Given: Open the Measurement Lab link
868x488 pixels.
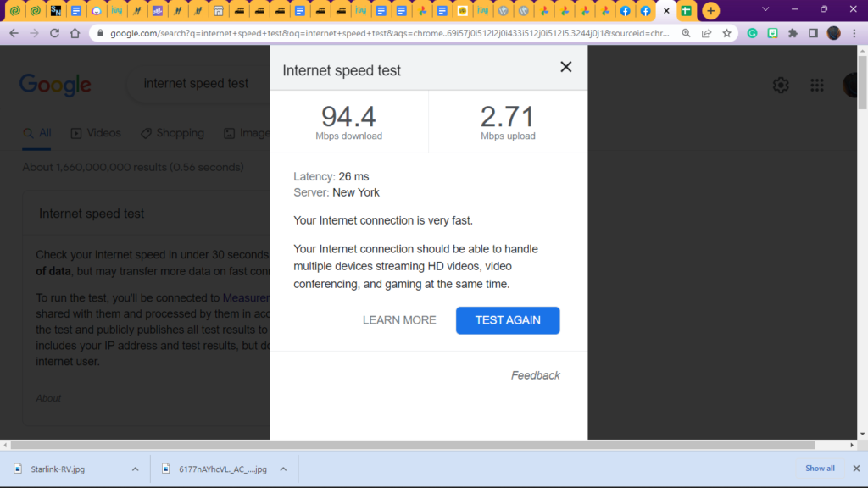Looking at the screenshot, I should (x=246, y=298).
